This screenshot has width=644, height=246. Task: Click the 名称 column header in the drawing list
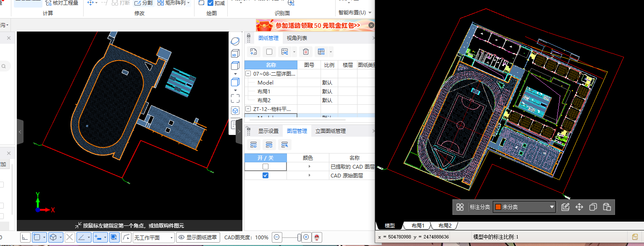click(271, 65)
